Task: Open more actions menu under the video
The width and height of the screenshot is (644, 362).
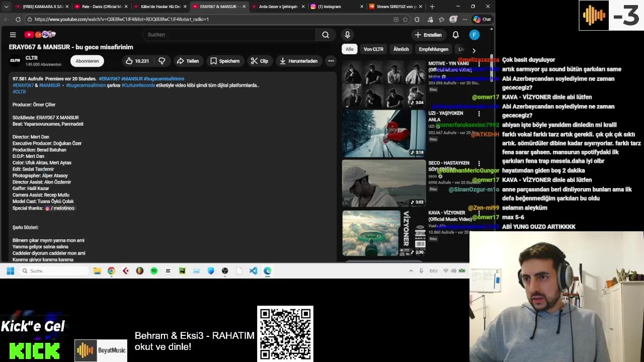Action: tap(331, 61)
